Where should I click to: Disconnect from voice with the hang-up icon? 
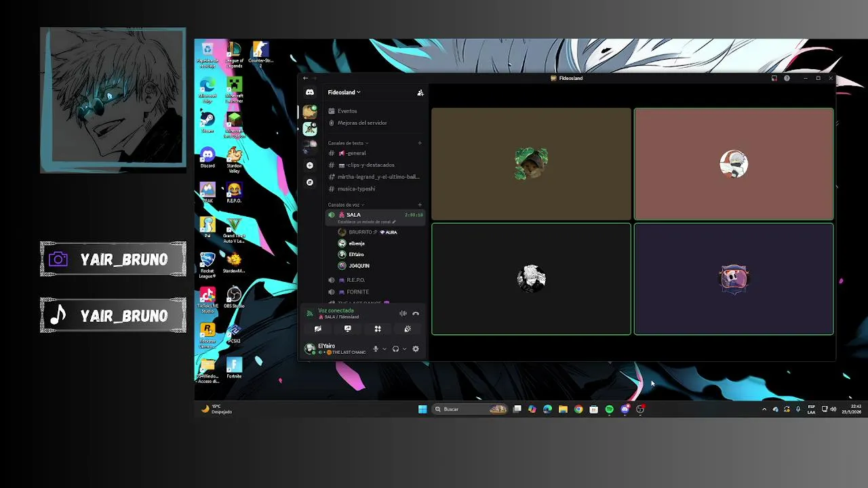(x=416, y=313)
